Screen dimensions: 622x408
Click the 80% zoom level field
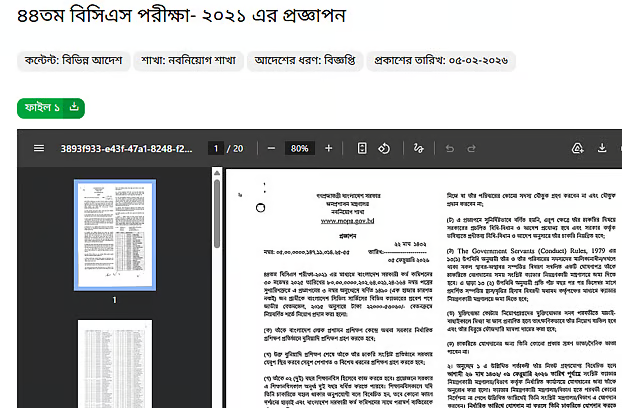tap(298, 148)
